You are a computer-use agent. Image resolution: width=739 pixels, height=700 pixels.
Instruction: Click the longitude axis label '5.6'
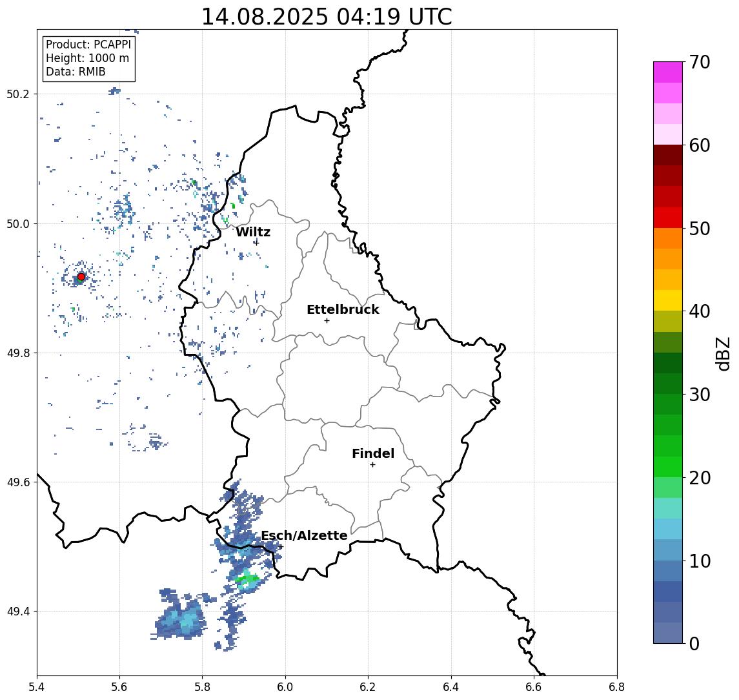point(119,687)
